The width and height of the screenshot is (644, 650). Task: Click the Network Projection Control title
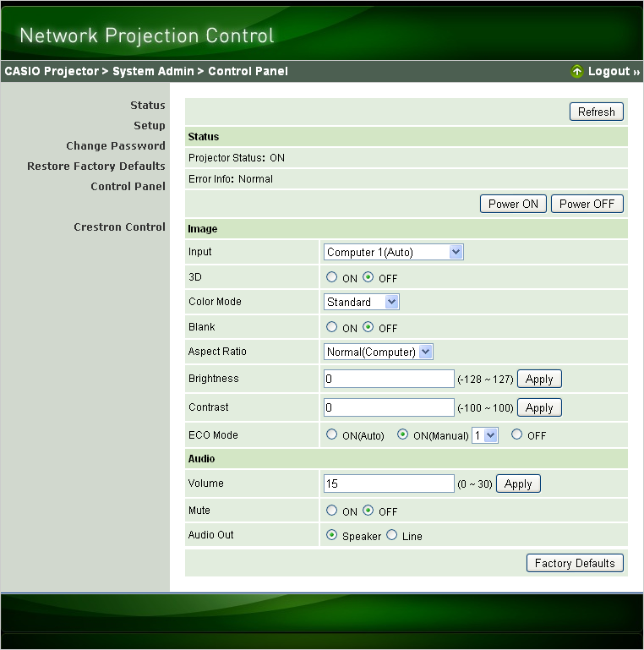tap(147, 36)
